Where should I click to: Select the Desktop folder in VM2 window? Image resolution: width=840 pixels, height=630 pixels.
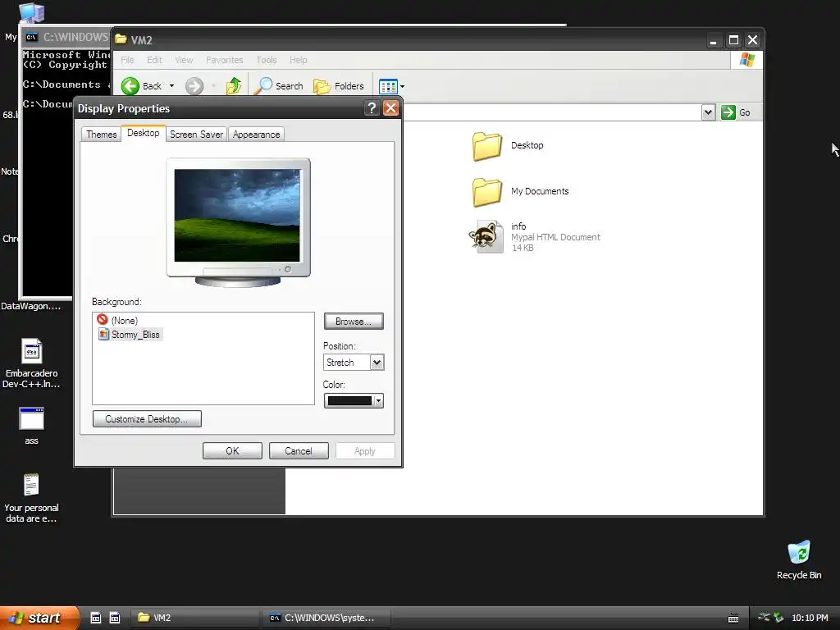click(508, 146)
